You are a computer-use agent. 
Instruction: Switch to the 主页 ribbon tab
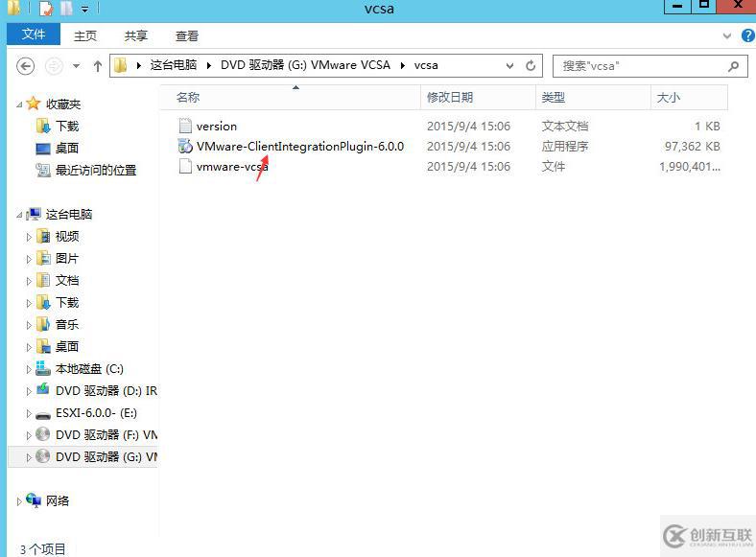(85, 35)
